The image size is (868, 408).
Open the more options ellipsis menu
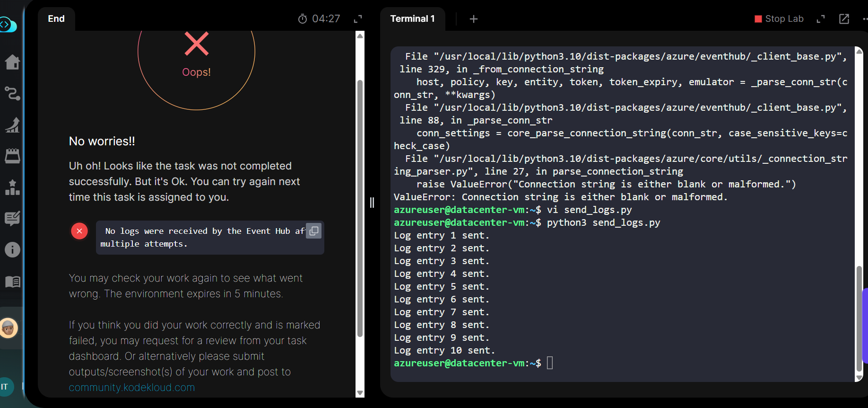(865, 19)
